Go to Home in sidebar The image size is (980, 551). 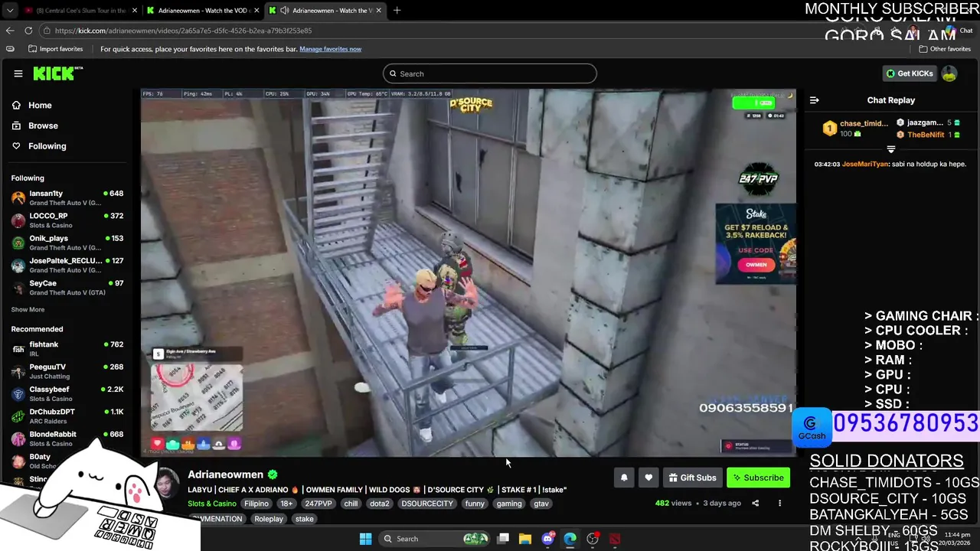tap(40, 106)
